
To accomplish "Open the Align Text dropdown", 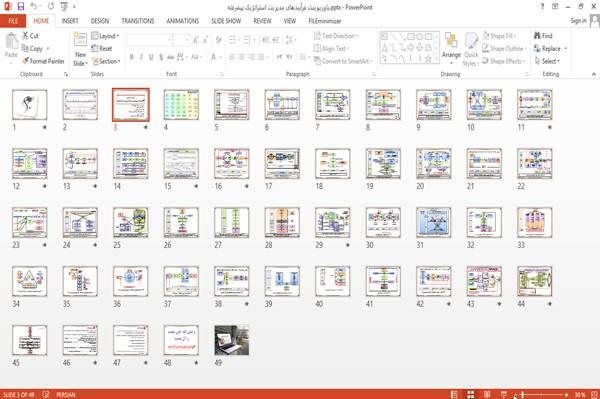I will pos(331,49).
